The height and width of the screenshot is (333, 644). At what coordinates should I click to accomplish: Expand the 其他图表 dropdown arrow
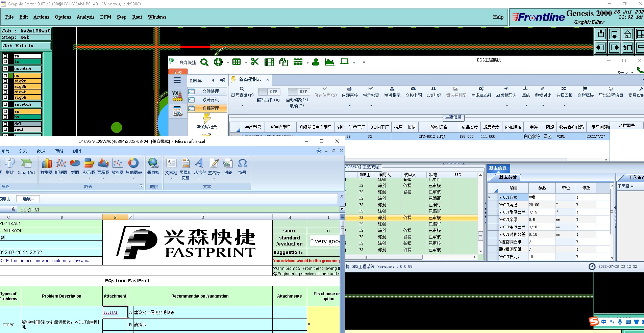tap(134, 178)
